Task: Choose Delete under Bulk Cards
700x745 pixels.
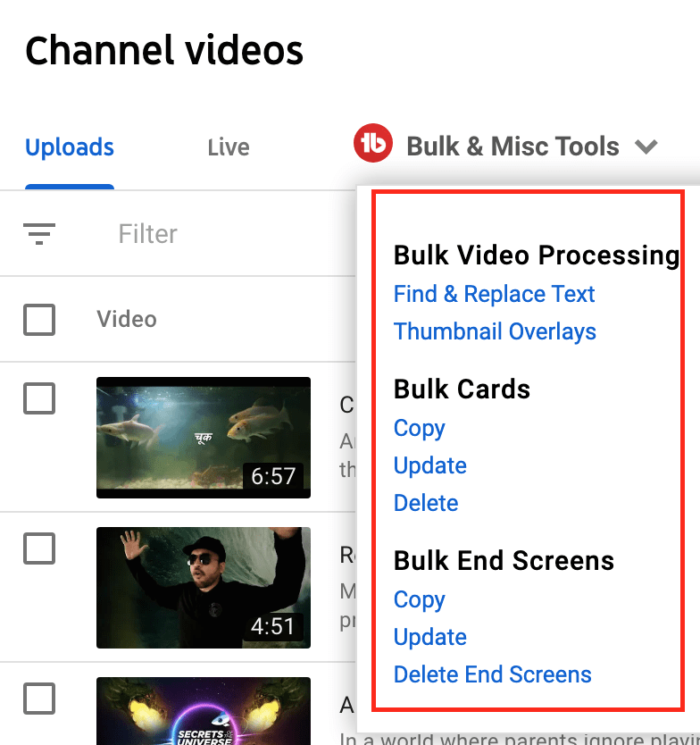Action: pos(426,503)
